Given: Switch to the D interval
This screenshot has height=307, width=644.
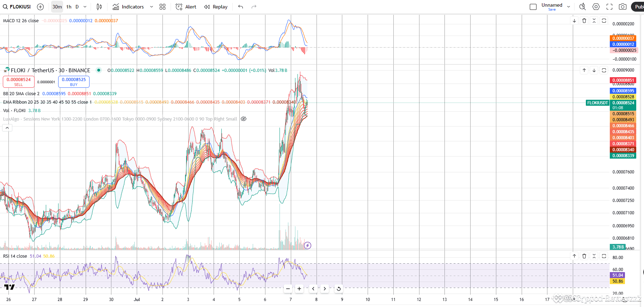Looking at the screenshot, I should [x=77, y=7].
